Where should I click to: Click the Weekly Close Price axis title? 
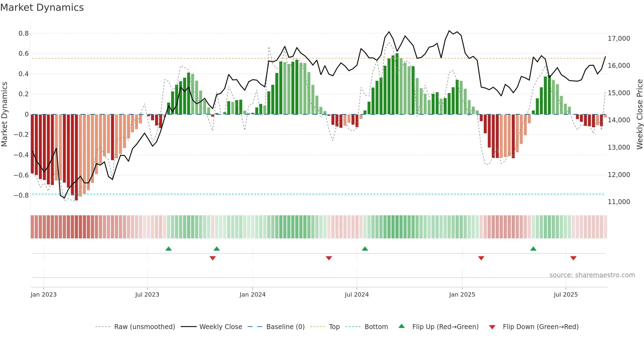[640, 114]
